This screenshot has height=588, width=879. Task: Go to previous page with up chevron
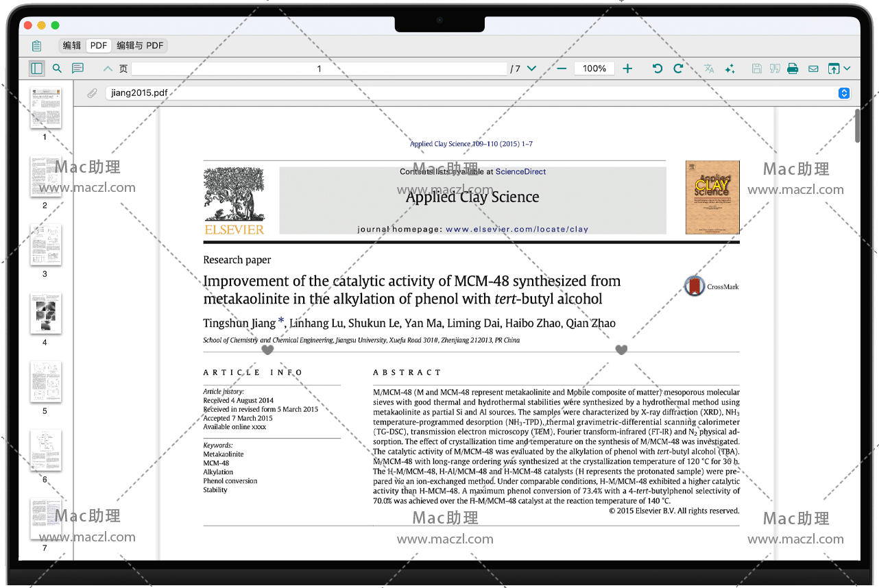108,69
